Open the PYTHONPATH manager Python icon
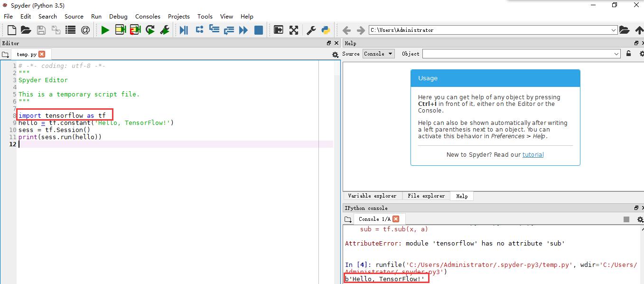The width and height of the screenshot is (644, 284). [x=326, y=30]
